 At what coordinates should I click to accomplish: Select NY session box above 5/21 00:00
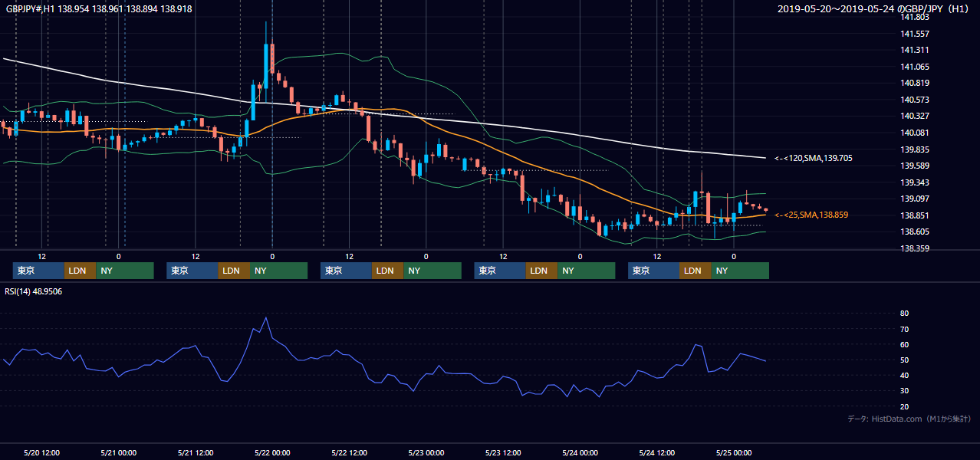pyautogui.click(x=124, y=271)
